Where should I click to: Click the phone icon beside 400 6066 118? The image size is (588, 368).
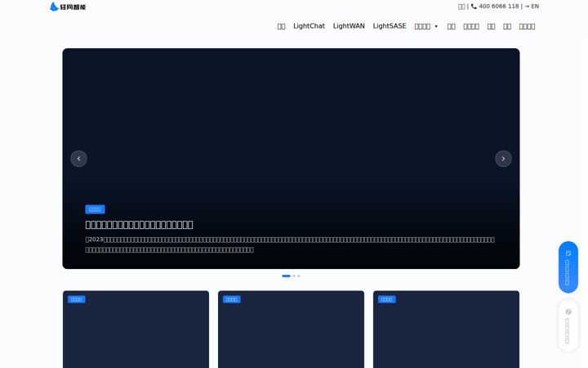pos(474,7)
